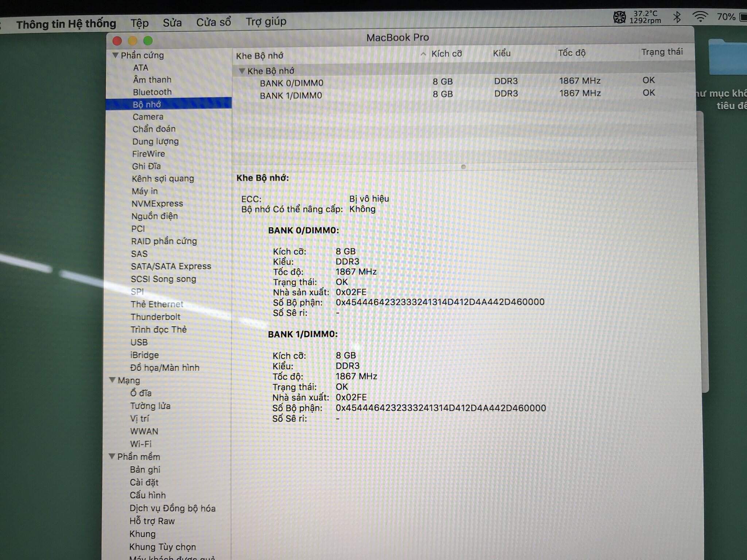Open the Sửa menu
This screenshot has width=747, height=560.
172,23
